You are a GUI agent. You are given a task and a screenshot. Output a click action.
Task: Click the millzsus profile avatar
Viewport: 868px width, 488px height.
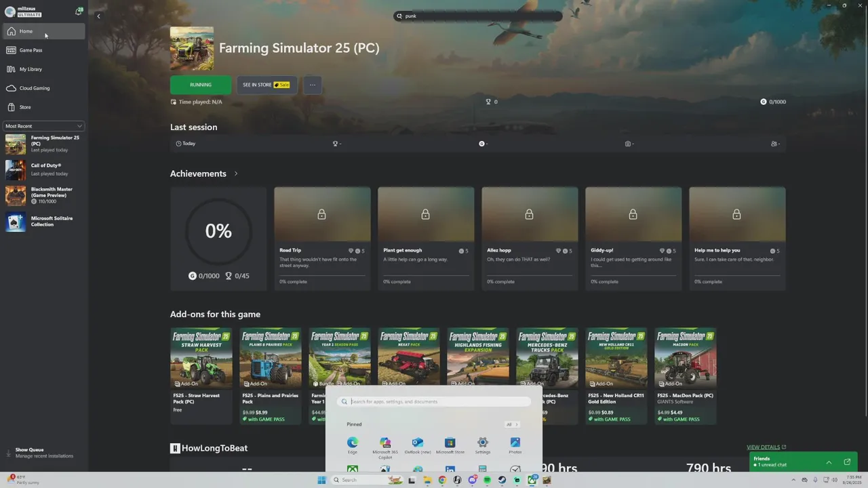(x=9, y=12)
